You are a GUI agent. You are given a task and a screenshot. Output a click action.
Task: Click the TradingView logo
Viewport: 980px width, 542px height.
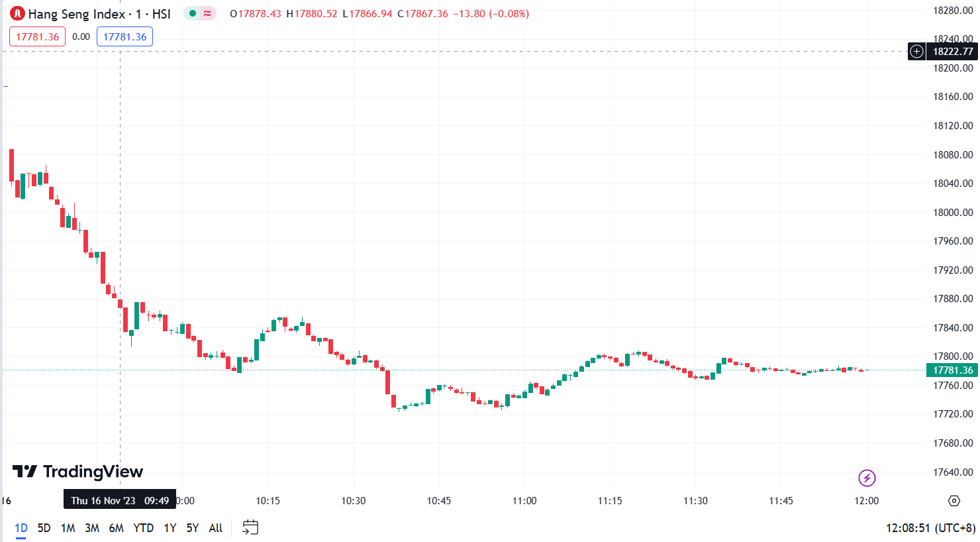[x=78, y=472]
